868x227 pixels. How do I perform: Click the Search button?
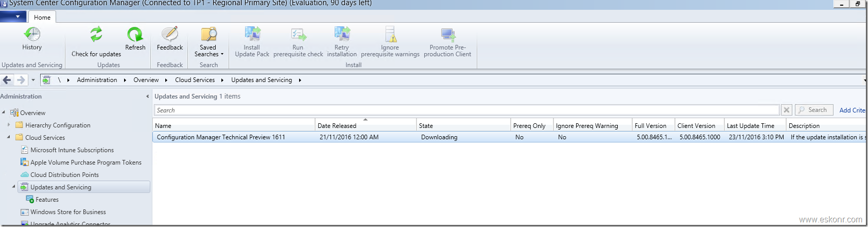814,110
